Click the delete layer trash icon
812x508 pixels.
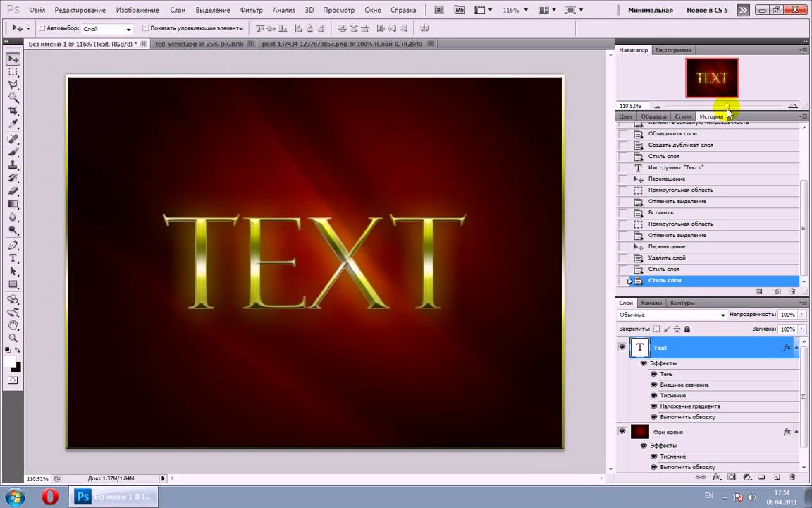pos(792,477)
